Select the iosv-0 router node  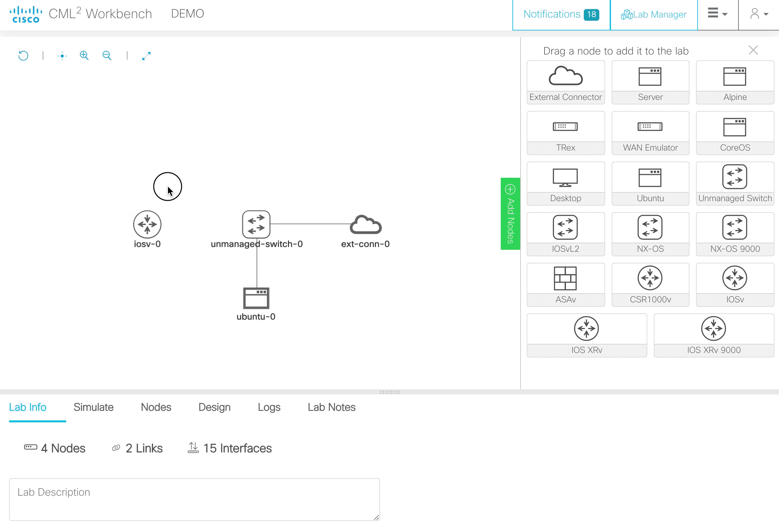click(x=147, y=224)
